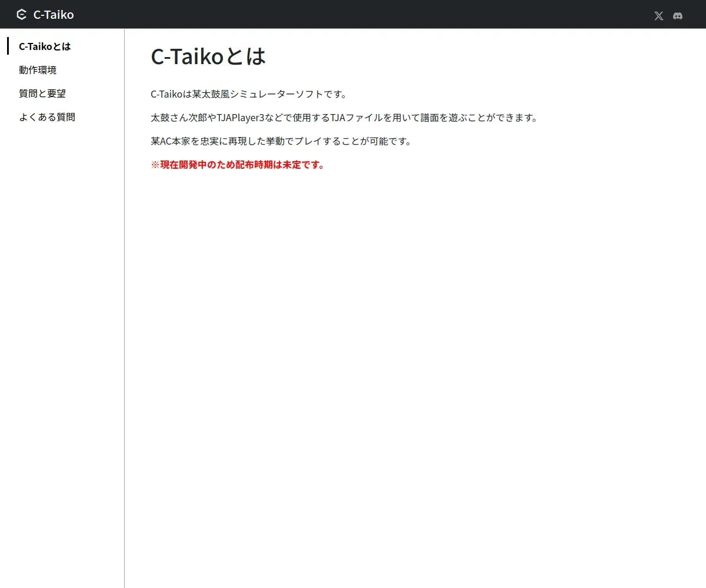Click the C-Taiko logo icon
Viewport: 706px width, 588px height.
(22, 15)
